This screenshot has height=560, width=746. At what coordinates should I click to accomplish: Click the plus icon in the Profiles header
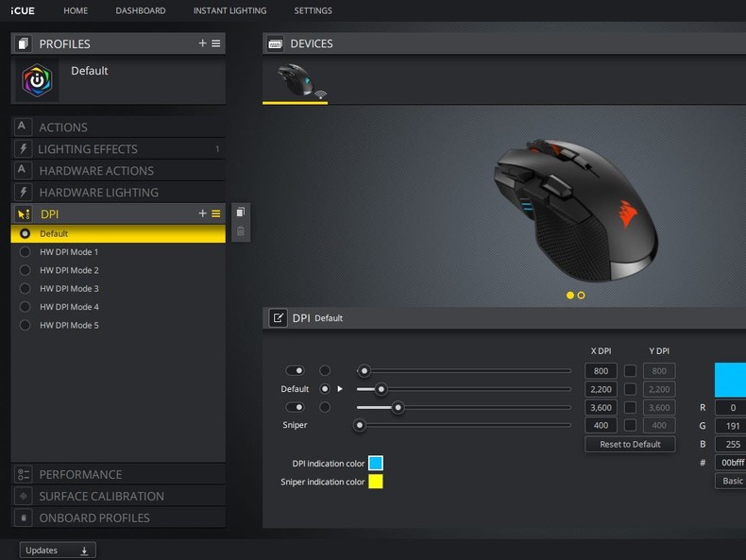click(x=202, y=43)
